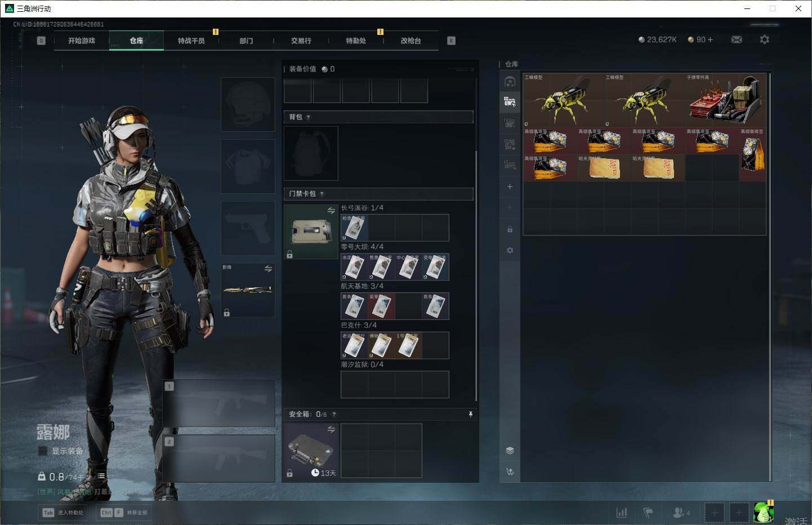This screenshot has height=525, width=812.
Task: Select the tall upright coffee bean bag item
Action: coord(753,154)
